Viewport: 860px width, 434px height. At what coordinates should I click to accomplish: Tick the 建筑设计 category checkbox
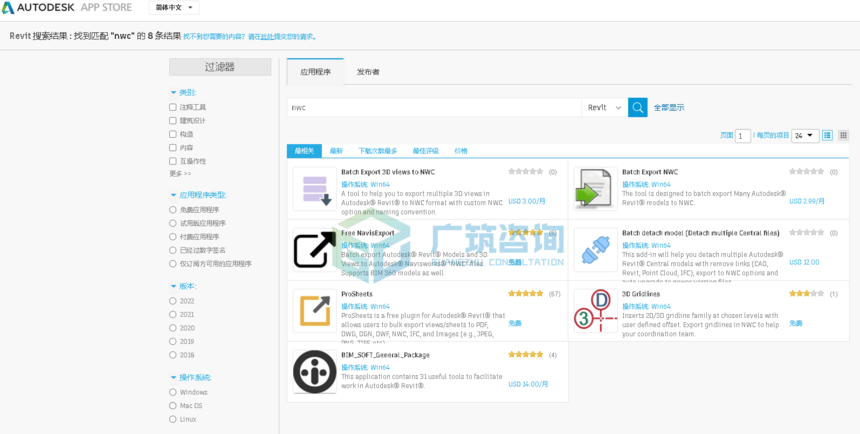tap(173, 121)
